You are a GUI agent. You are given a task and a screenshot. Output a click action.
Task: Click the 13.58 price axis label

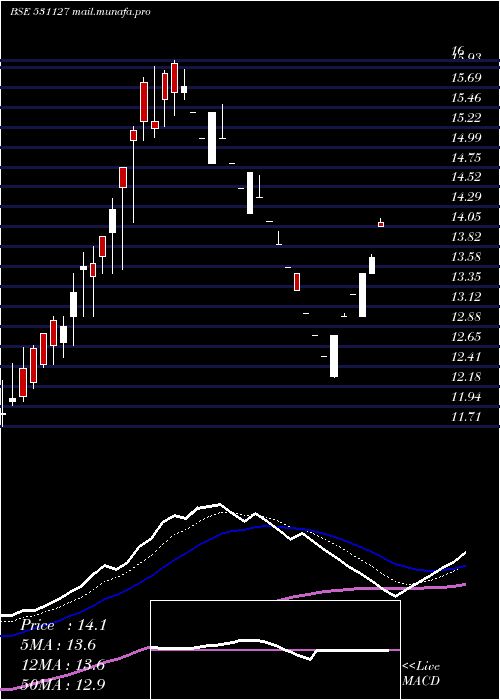click(466, 257)
